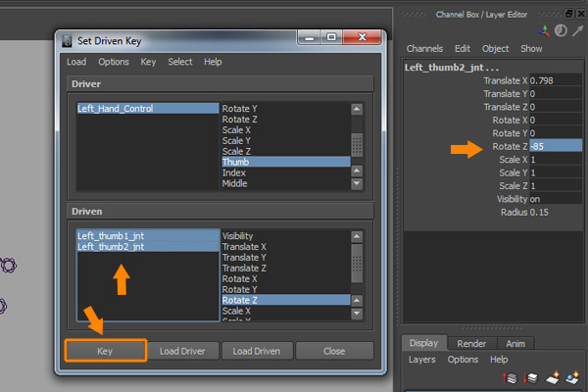Select Scale Y in the Driver attributes
The width and height of the screenshot is (588, 392).
286,141
